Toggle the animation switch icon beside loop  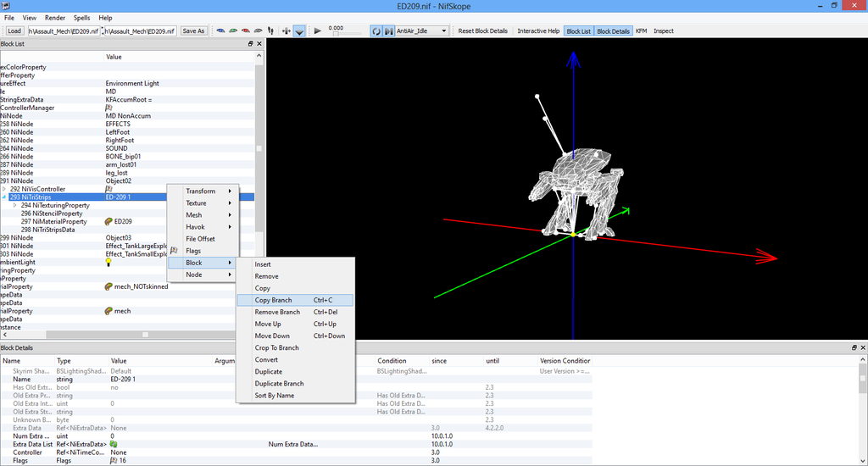(x=389, y=31)
